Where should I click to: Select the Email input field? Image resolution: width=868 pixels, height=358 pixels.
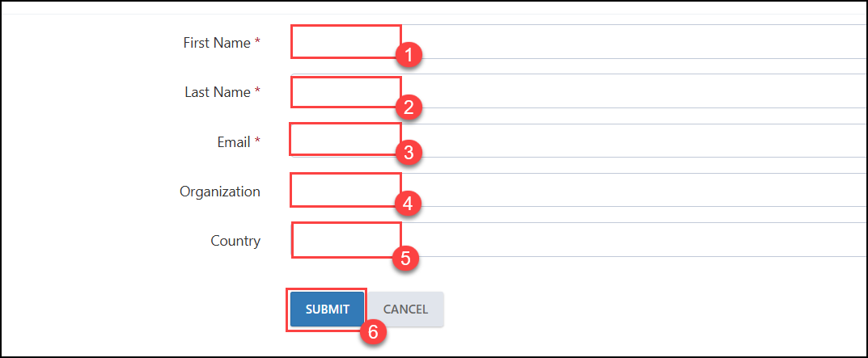click(579, 141)
